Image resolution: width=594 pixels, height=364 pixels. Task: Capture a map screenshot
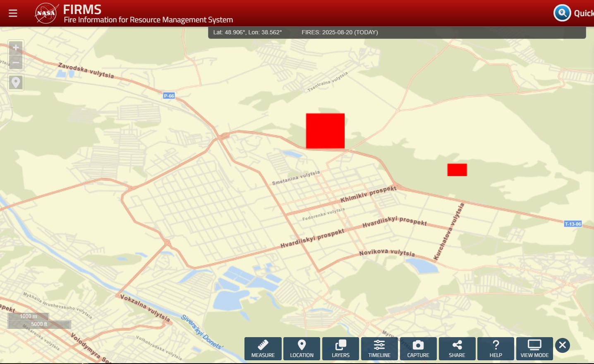[418, 349]
